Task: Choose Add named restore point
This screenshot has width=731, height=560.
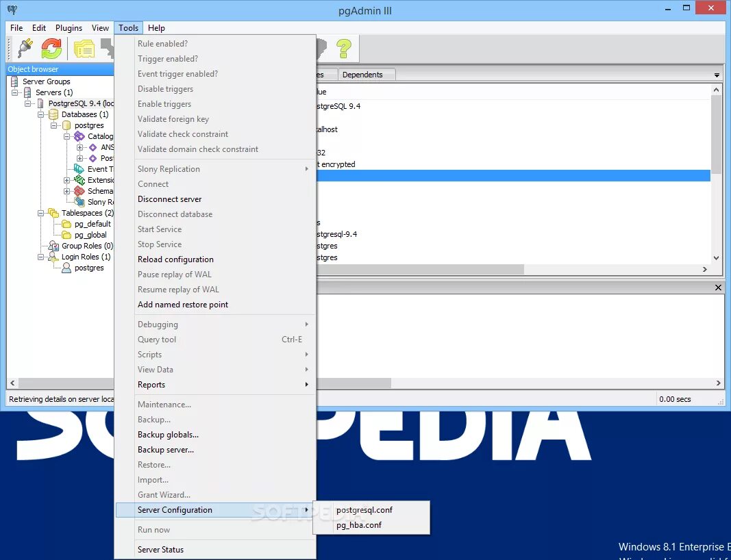Action: (x=215, y=304)
